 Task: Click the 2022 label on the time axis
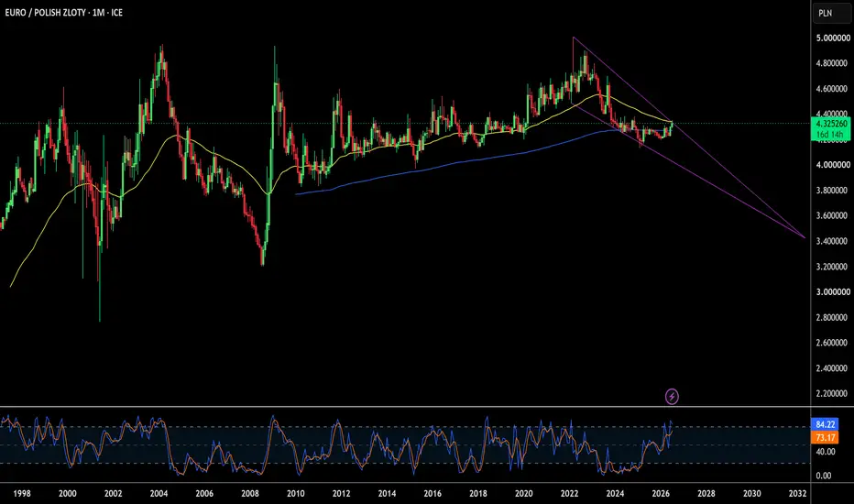569,494
